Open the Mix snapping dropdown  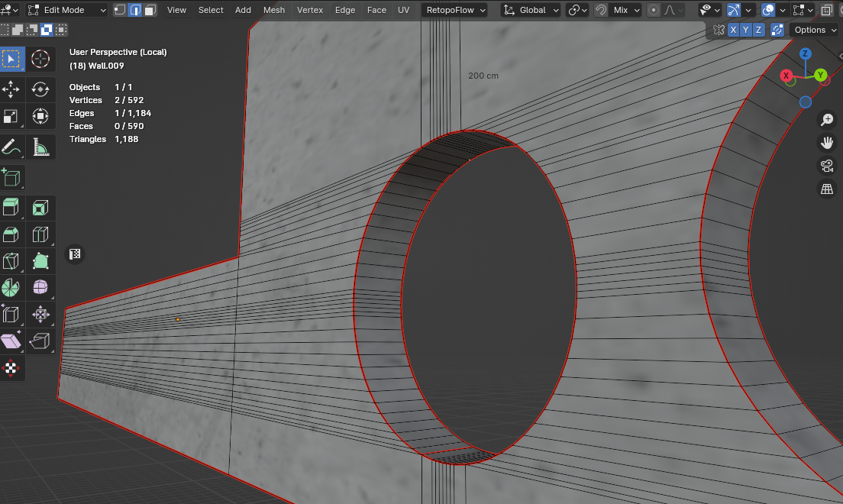pyautogui.click(x=626, y=10)
